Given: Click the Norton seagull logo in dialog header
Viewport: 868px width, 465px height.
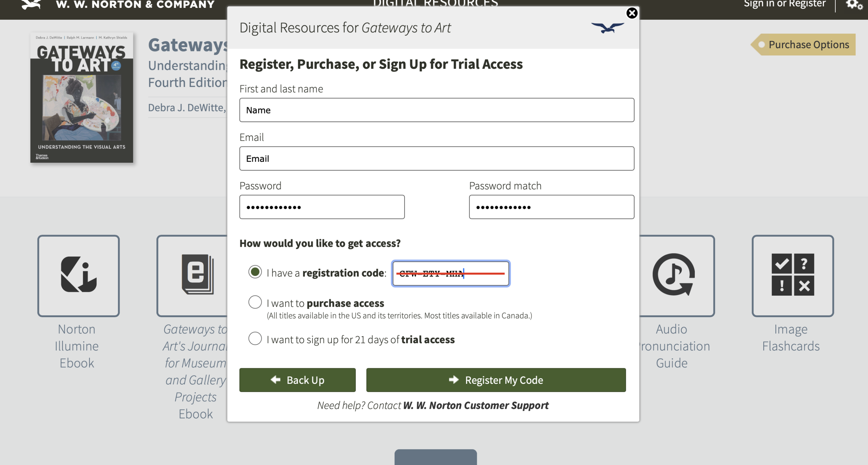Looking at the screenshot, I should [x=608, y=28].
